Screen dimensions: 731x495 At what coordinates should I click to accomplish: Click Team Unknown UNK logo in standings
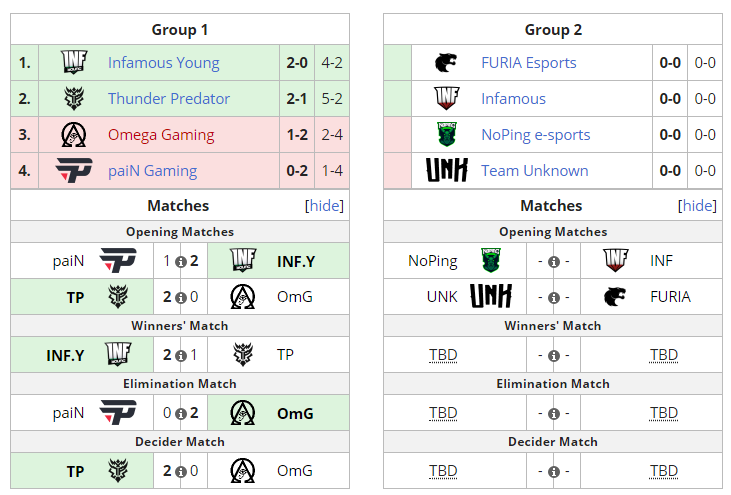coord(447,171)
